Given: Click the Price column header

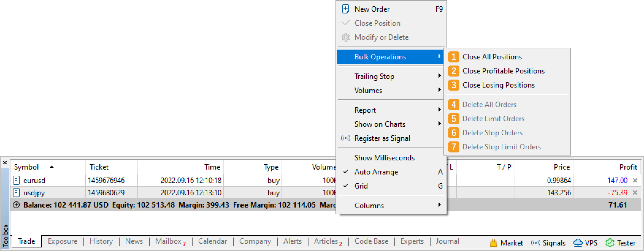Looking at the screenshot, I should pos(544,167).
